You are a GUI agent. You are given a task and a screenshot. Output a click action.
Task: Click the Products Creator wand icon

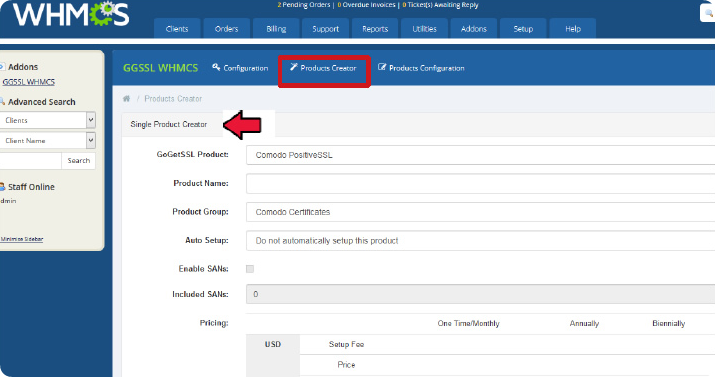294,67
